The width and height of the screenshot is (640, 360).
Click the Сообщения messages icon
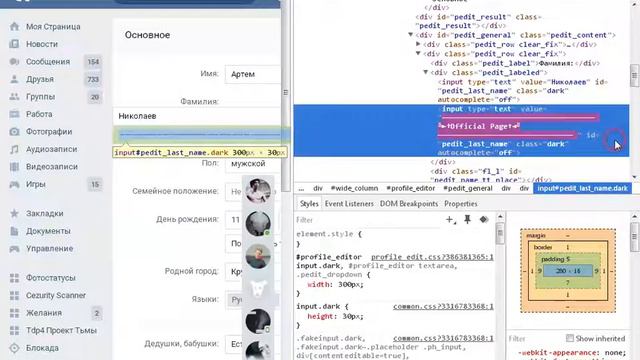pos(14,62)
